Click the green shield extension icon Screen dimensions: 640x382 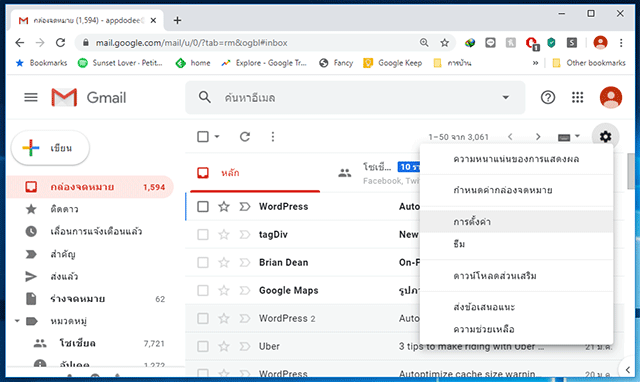(551, 42)
